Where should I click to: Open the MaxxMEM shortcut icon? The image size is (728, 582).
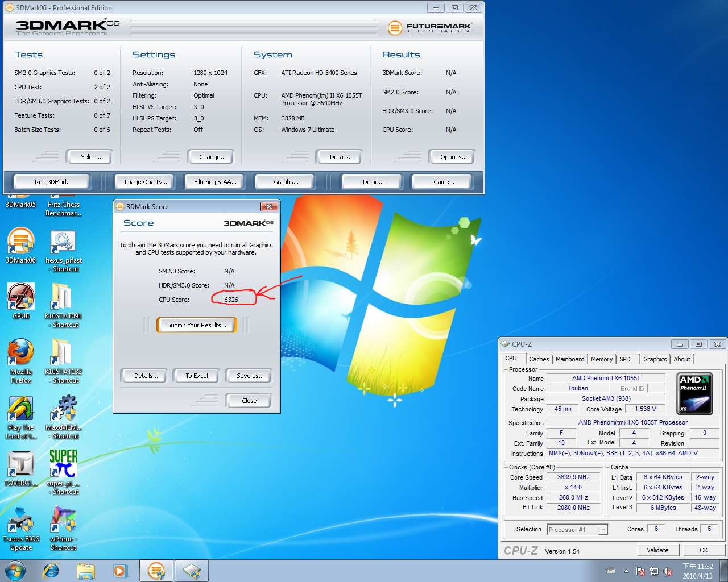[x=63, y=417]
